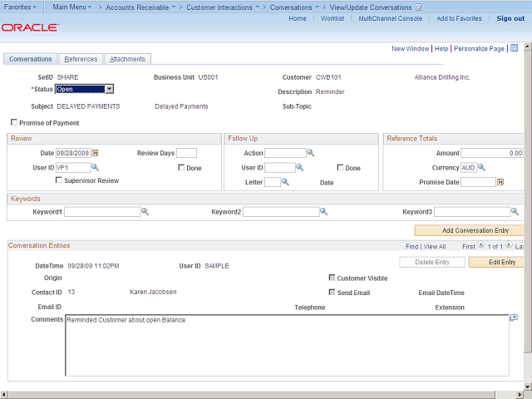Viewport: 532px width, 399px height.
Task: Click the Follow Up Action lookup icon
Action: tap(311, 153)
